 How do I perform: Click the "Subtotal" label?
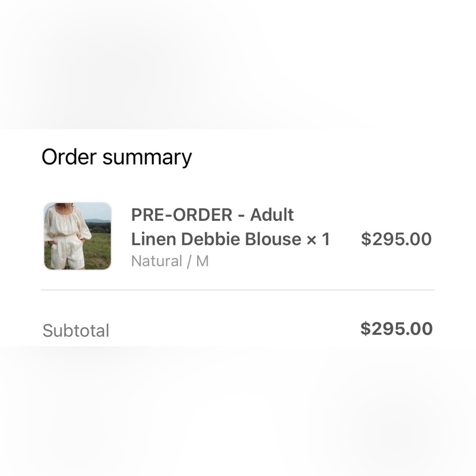pyautogui.click(x=76, y=330)
